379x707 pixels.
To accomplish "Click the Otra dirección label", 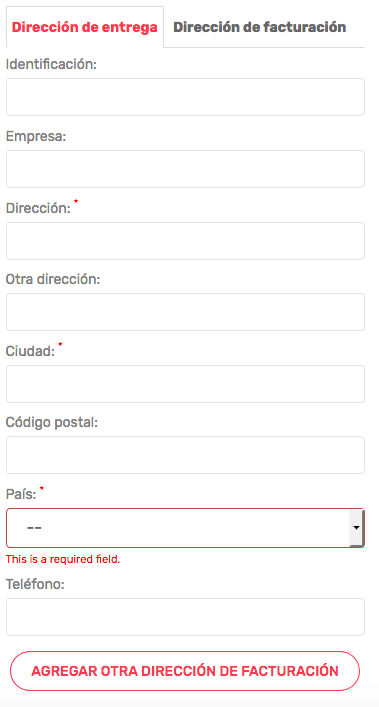I will (x=53, y=280).
